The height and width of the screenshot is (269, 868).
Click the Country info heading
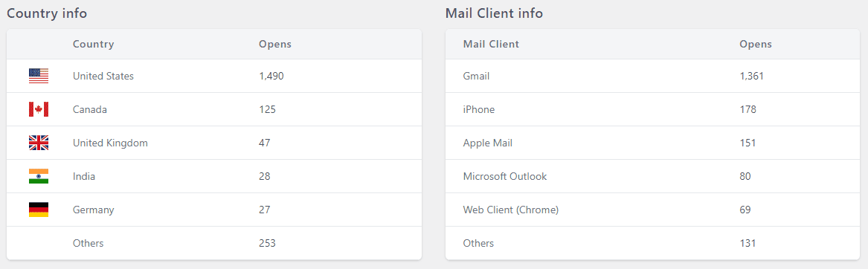[x=47, y=13]
